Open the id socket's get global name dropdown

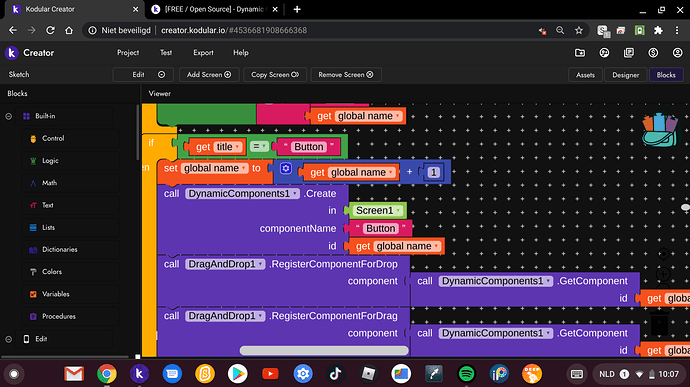pos(437,246)
